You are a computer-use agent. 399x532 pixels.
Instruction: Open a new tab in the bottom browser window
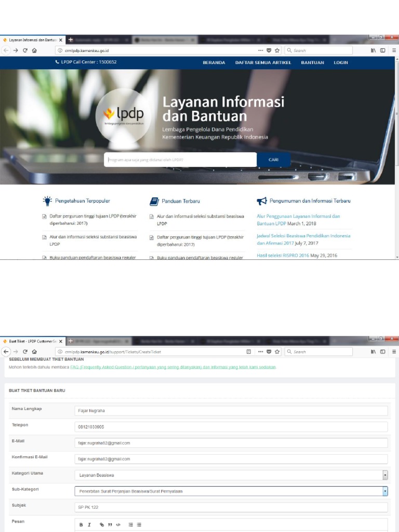tap(71, 341)
